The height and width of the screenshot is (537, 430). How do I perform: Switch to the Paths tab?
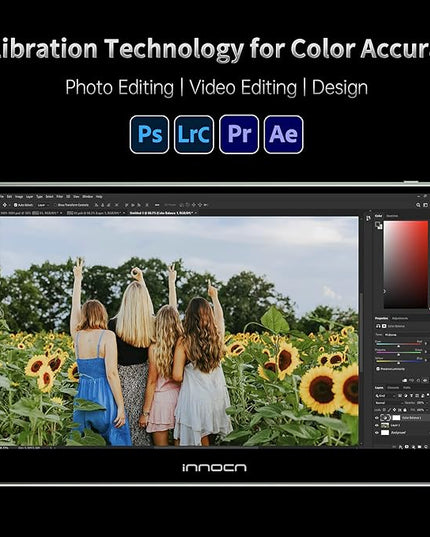pos(407,388)
